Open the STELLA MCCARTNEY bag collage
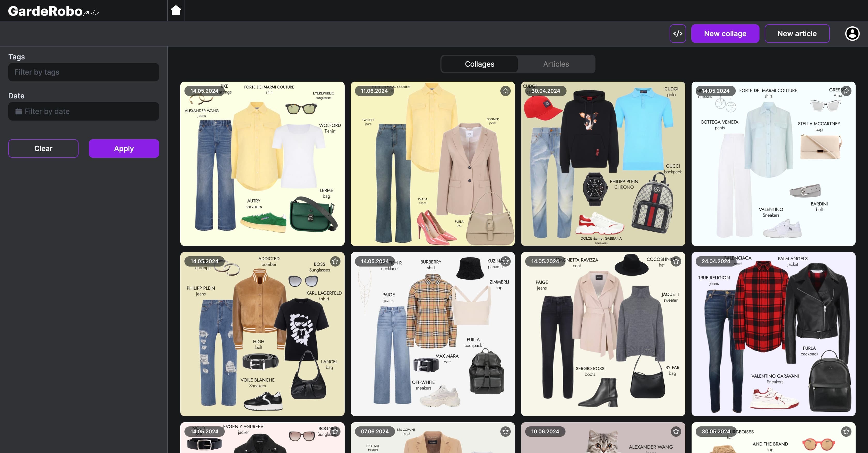Screen dimensions: 868x453 (x=773, y=164)
